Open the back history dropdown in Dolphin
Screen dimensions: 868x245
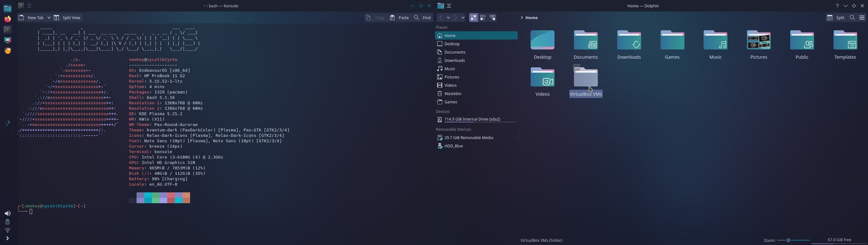[448, 18]
